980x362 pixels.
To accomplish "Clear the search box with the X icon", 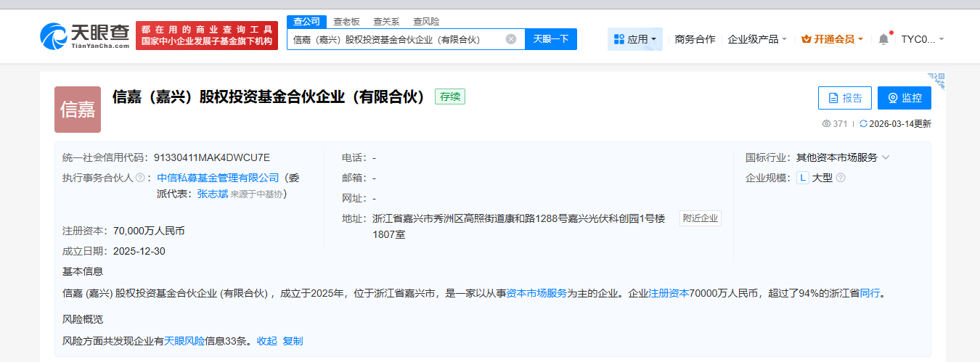I will 511,39.
